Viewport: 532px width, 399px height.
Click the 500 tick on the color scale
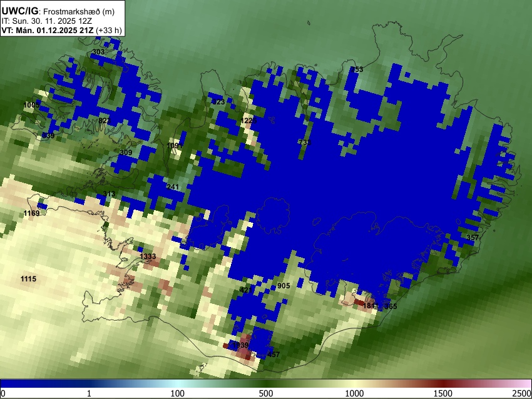point(266,393)
